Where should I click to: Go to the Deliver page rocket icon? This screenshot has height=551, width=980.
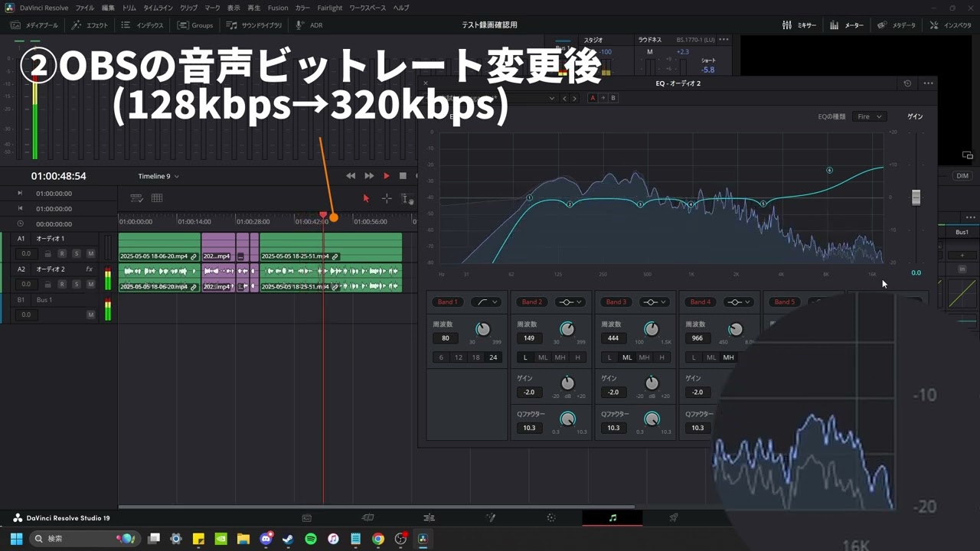(674, 518)
